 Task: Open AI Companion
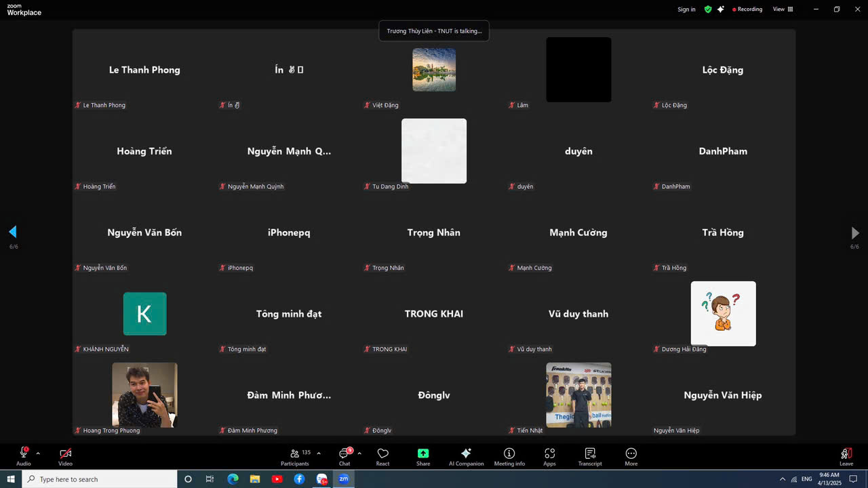466,456
